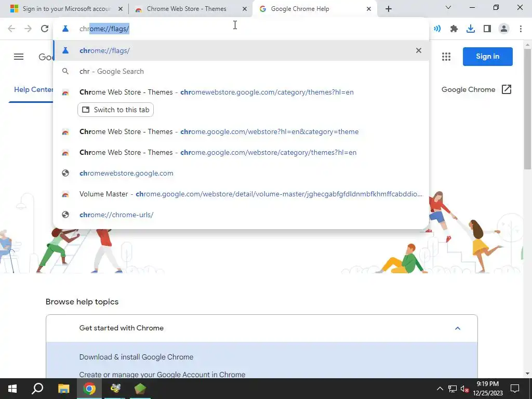This screenshot has height=399, width=532.
Task: Go forward using the forward arrow
Action: [x=28, y=29]
